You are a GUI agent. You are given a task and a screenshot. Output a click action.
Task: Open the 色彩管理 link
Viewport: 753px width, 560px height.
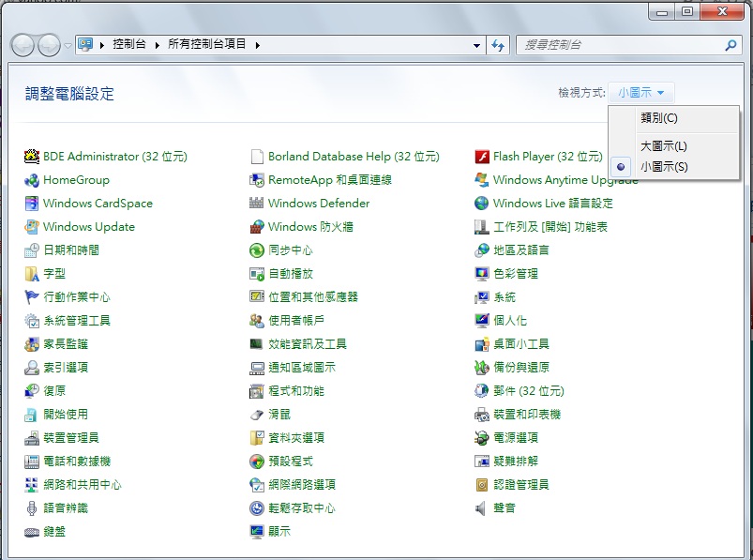click(516, 274)
